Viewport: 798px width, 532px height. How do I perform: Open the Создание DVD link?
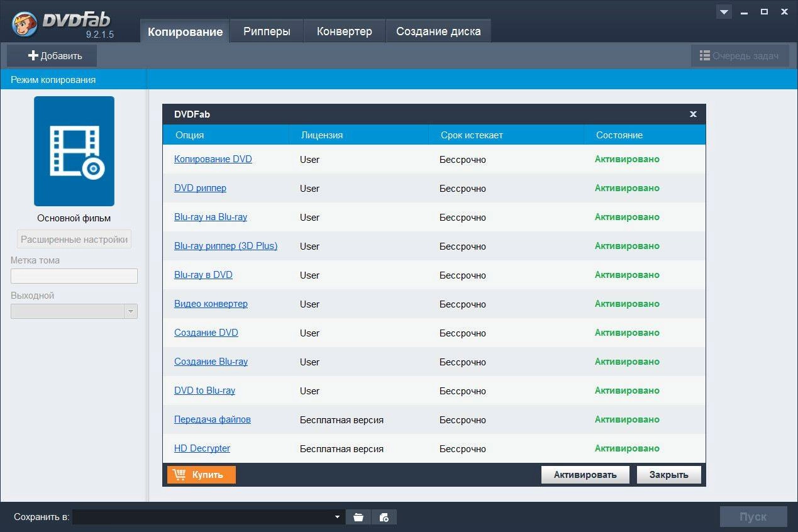pos(206,333)
